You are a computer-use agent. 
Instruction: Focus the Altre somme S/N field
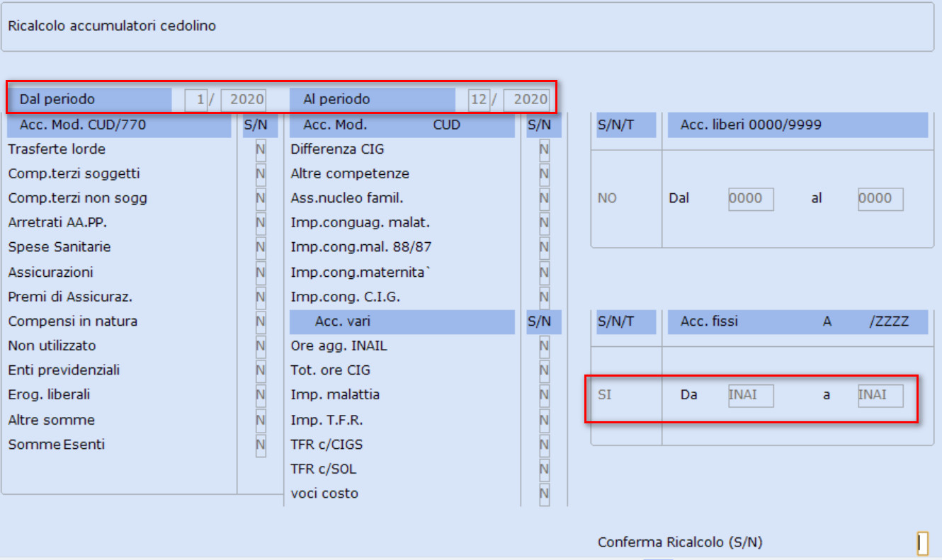(x=261, y=420)
